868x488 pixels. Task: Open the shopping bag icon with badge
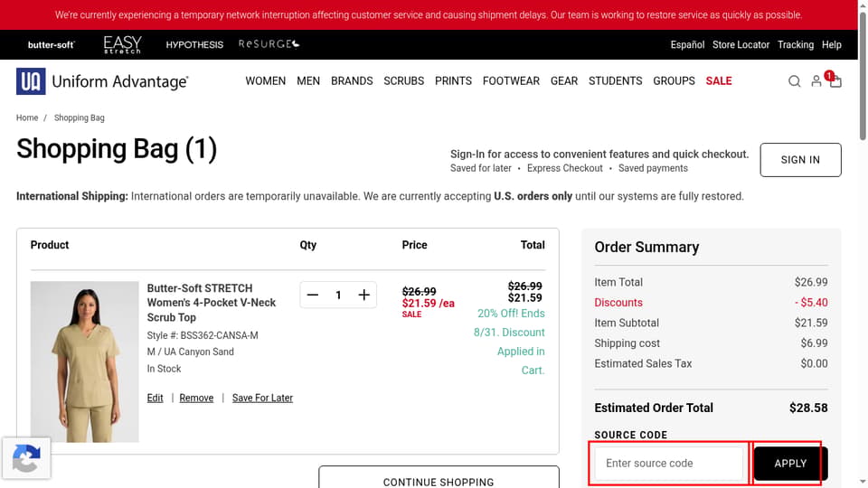click(835, 80)
